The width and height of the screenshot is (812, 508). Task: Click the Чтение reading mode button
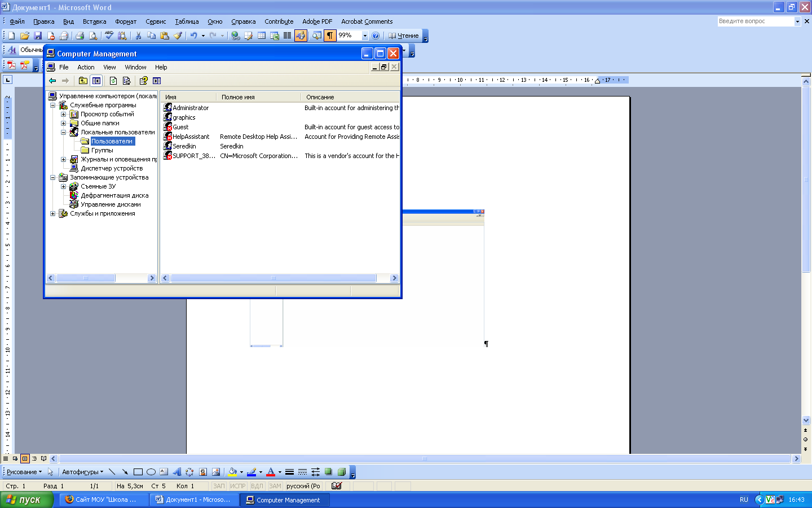tap(403, 36)
